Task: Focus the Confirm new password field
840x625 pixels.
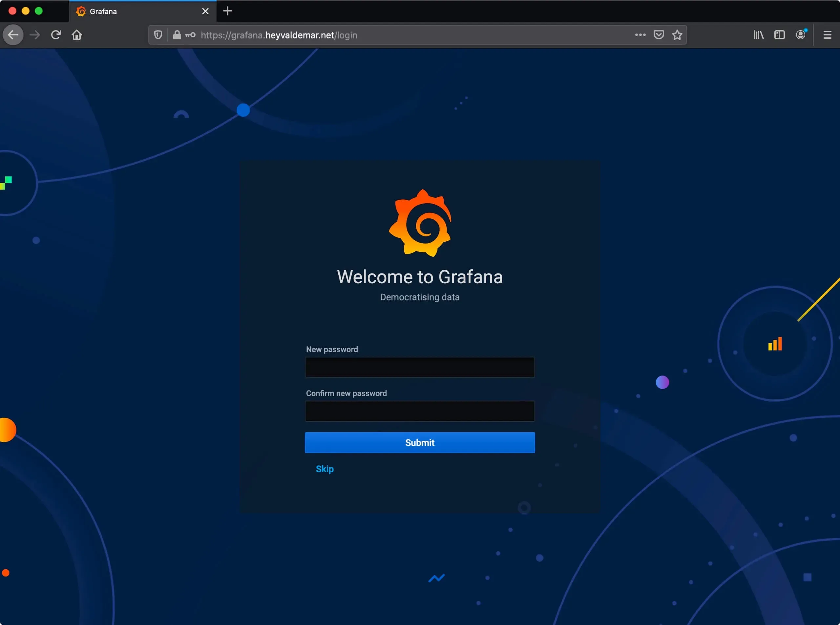Action: tap(420, 411)
